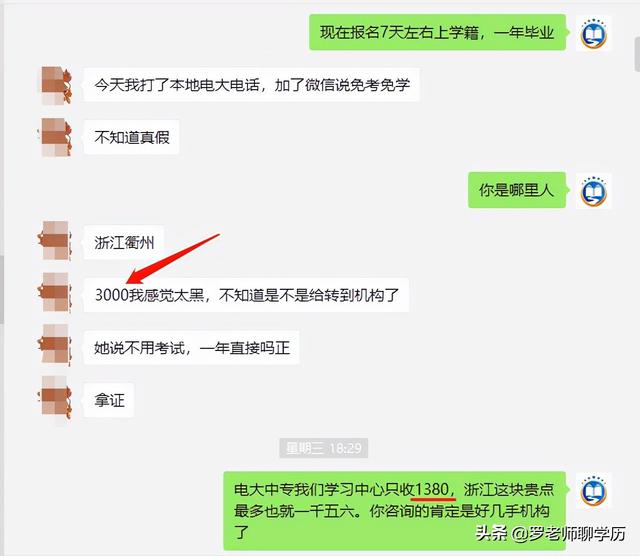640x556 pixels.
Task: Click sender avatar next to '你是哪里人' message
Action: 593,191
